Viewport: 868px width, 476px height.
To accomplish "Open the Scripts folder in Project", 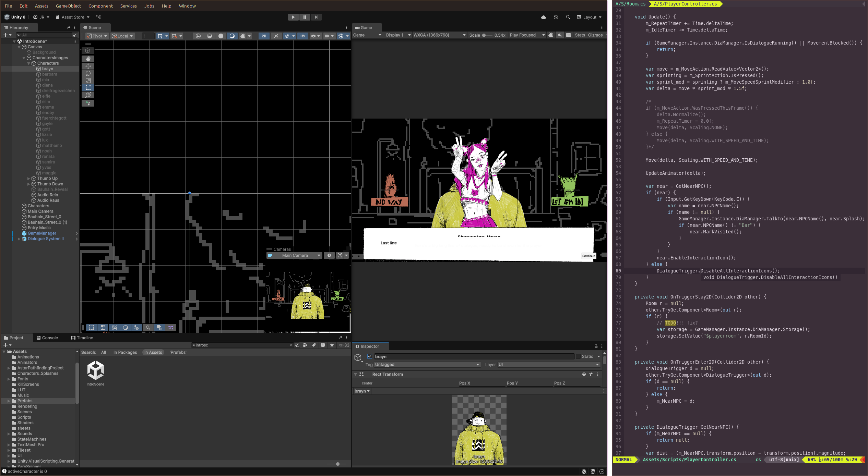I will tap(24, 417).
